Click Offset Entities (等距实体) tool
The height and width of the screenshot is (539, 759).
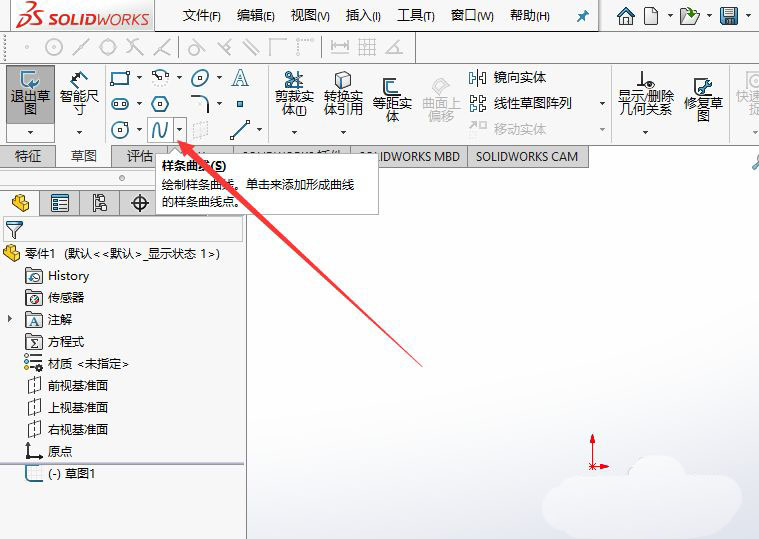(392, 100)
